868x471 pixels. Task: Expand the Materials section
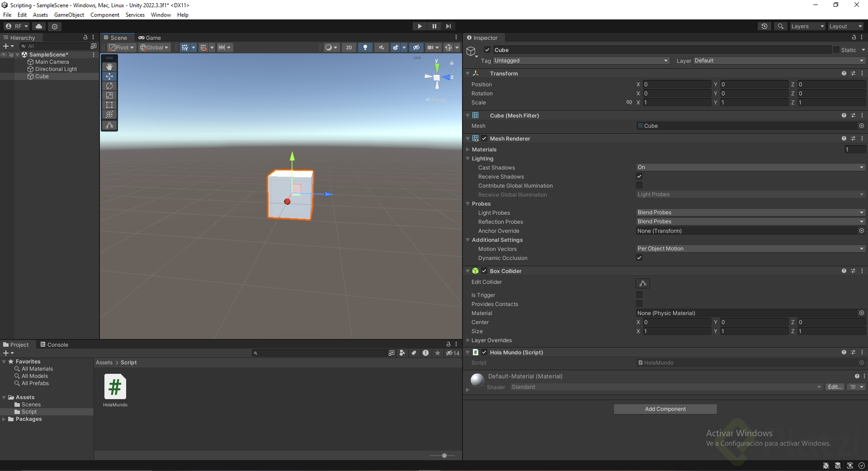pos(468,150)
